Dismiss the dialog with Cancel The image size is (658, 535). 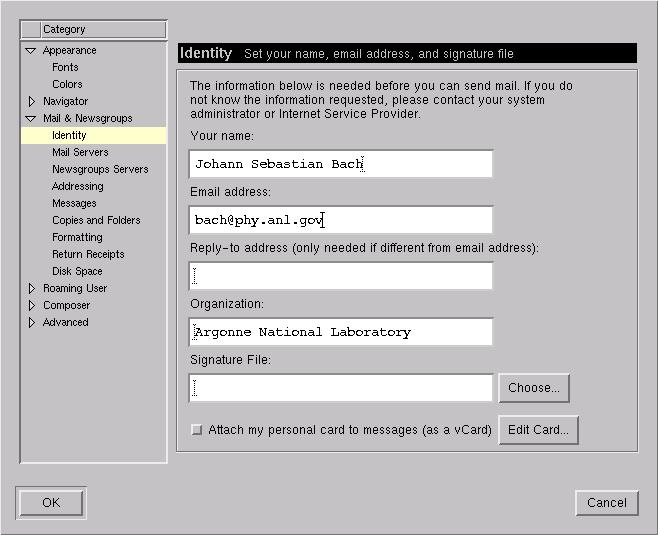(607, 503)
